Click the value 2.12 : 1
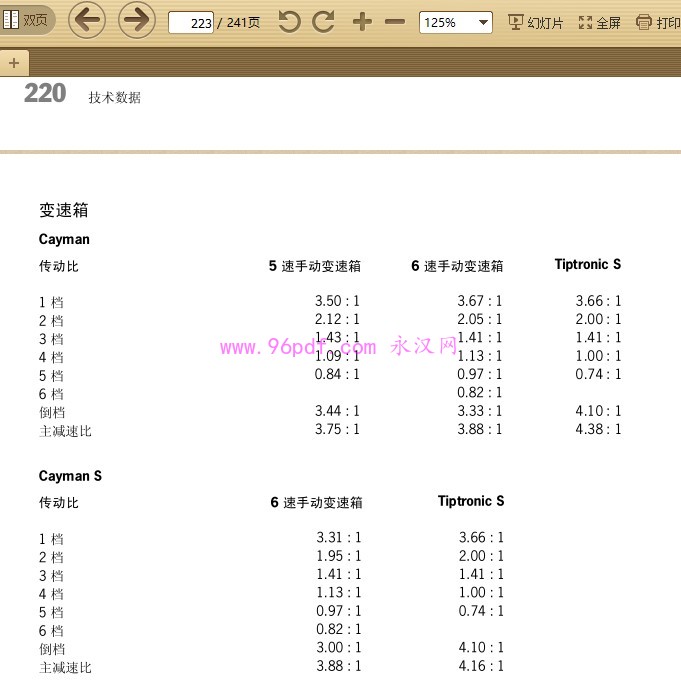The height and width of the screenshot is (687, 681). 337,319
